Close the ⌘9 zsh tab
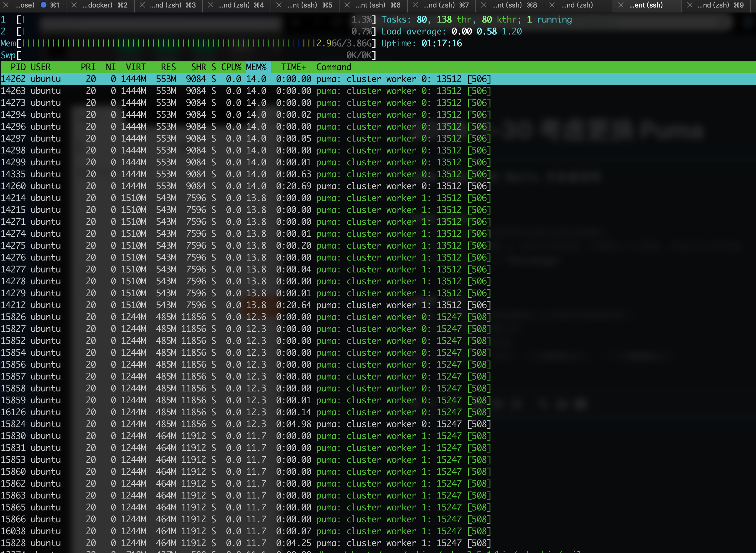The image size is (756, 553). click(x=690, y=5)
